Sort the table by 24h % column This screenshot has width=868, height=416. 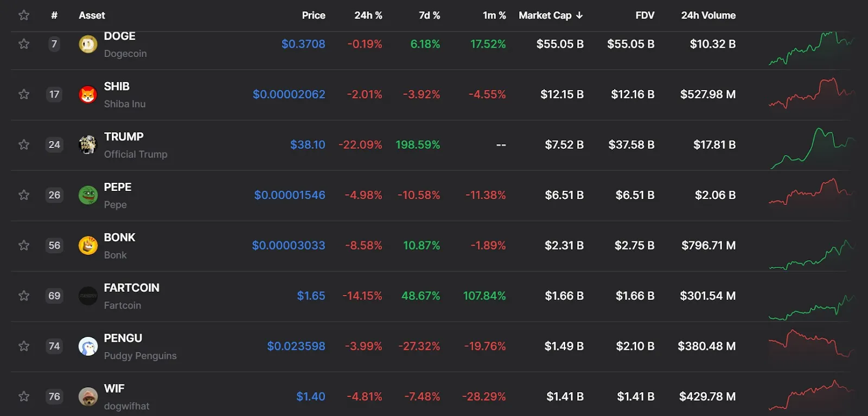click(368, 15)
